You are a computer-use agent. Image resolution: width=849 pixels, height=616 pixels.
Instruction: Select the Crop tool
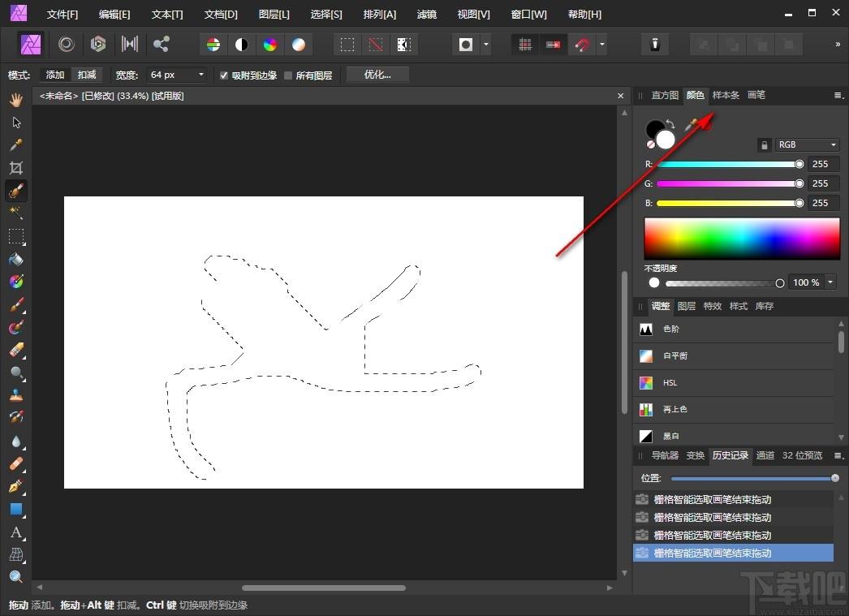[x=16, y=168]
